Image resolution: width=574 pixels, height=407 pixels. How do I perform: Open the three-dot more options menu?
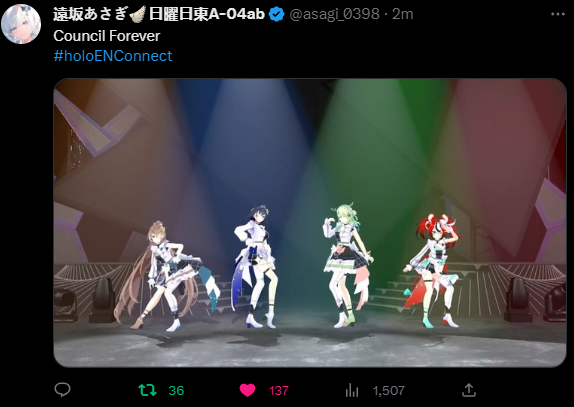tap(558, 14)
